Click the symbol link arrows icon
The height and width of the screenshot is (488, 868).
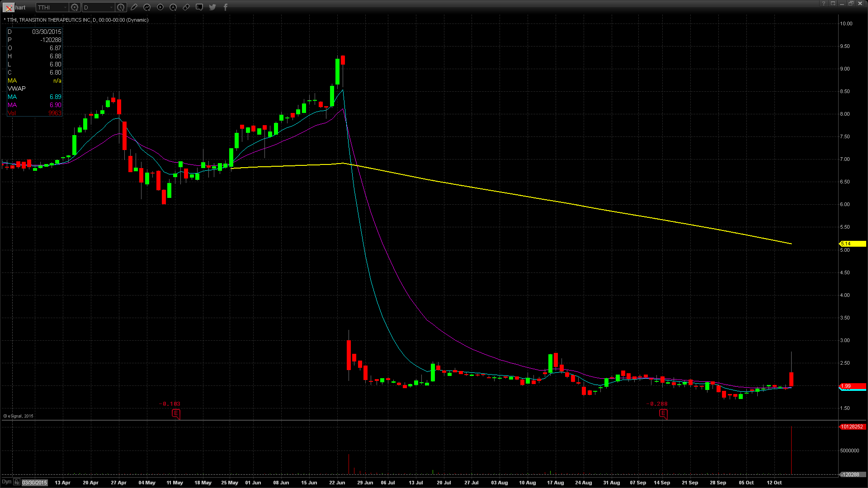pyautogui.click(x=186, y=7)
